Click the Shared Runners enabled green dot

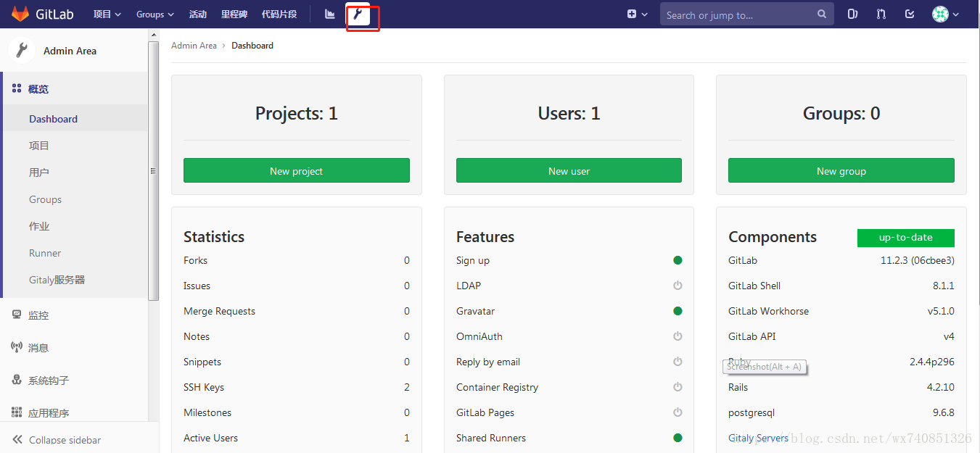(678, 438)
